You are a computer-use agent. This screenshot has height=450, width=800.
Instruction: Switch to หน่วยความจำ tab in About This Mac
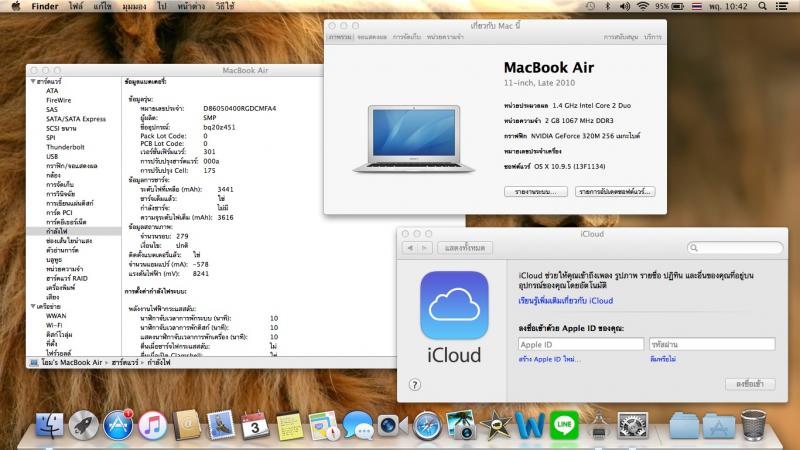[445, 37]
